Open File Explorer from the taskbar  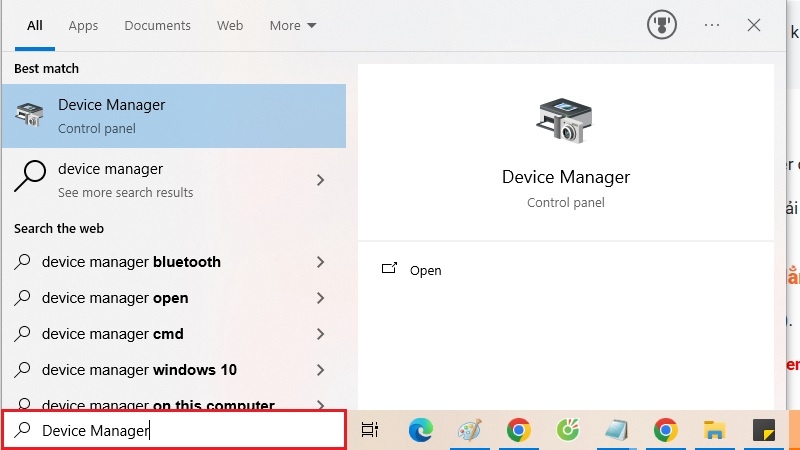pos(714,430)
